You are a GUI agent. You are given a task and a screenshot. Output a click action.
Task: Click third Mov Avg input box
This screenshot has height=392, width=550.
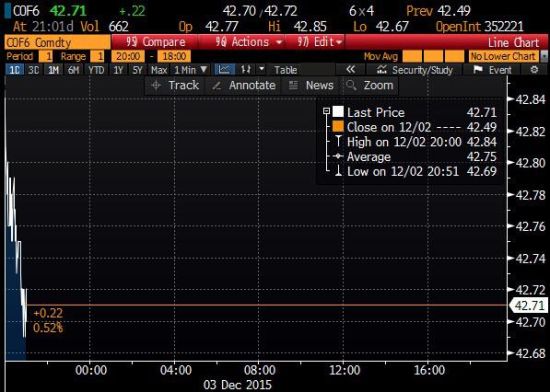tap(454, 56)
